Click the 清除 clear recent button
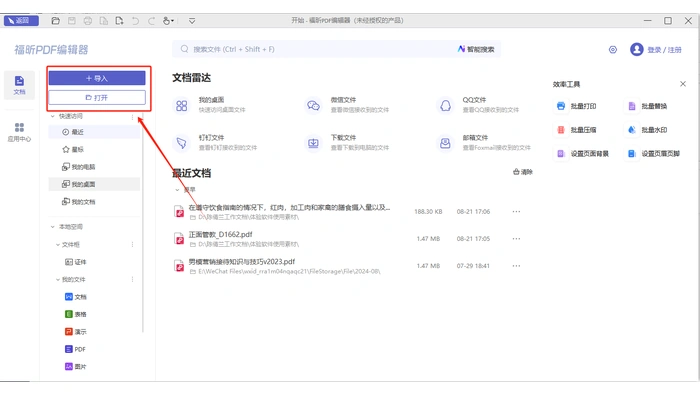700x395 pixels. [523, 172]
